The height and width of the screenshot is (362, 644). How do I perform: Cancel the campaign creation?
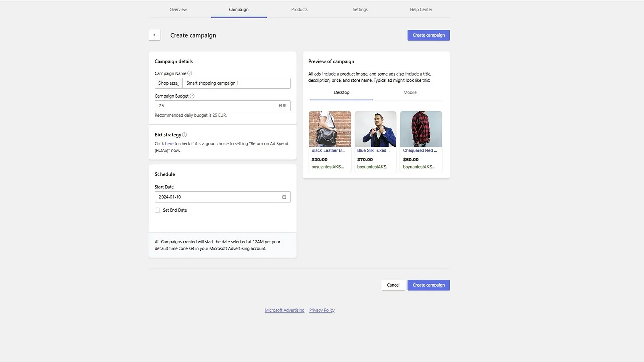393,285
